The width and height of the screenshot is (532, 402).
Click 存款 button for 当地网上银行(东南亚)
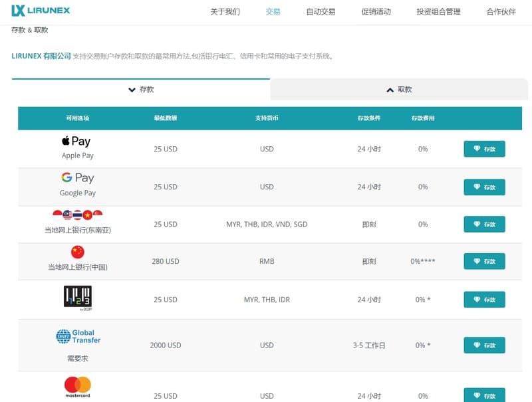click(x=484, y=224)
